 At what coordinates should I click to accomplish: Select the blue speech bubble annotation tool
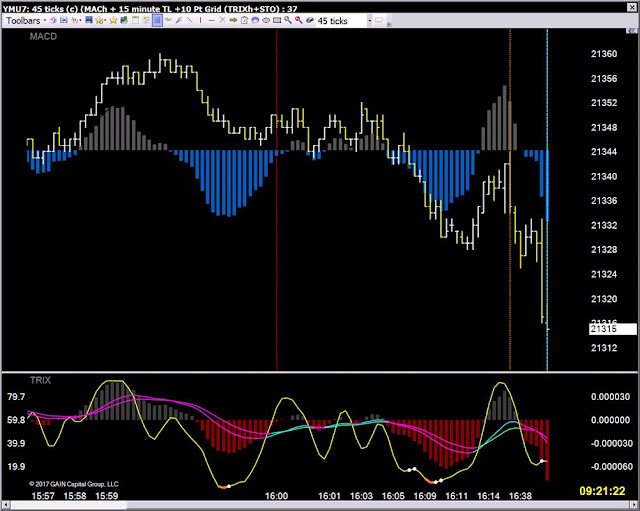tap(255, 20)
